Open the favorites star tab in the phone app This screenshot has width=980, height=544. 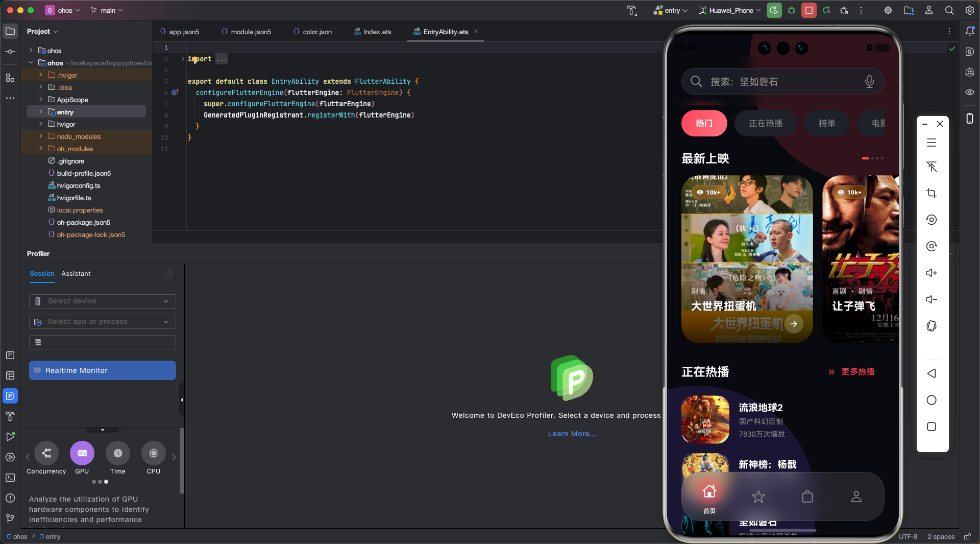758,496
